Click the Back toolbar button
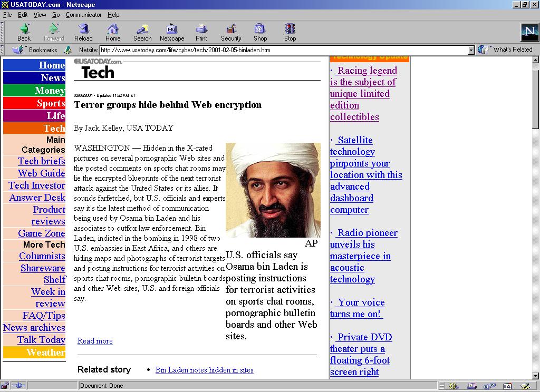Image resolution: width=540 pixels, height=392 pixels. [x=24, y=33]
